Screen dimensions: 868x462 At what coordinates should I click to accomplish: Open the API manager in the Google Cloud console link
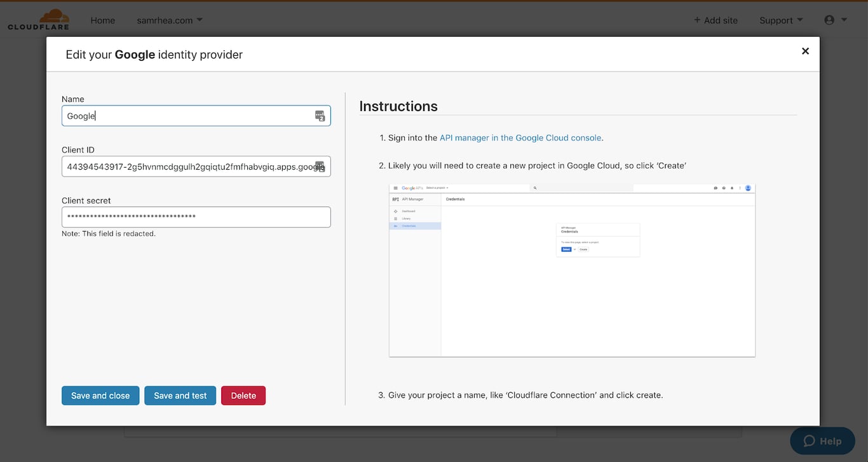coord(520,137)
